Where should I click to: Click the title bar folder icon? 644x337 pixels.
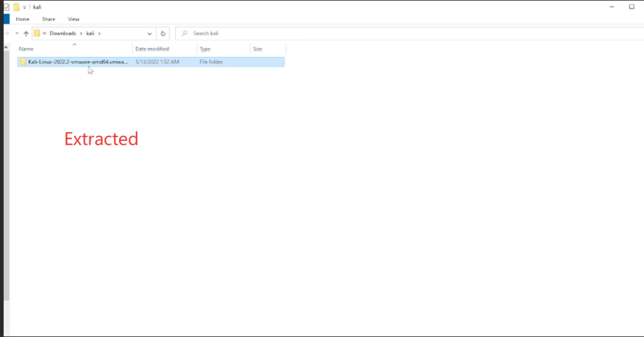pyautogui.click(x=16, y=7)
